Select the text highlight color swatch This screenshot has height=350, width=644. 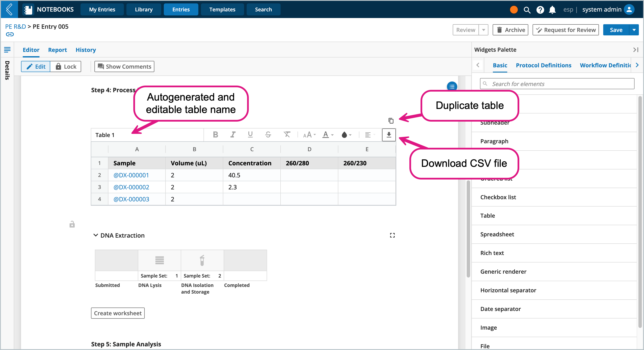click(x=344, y=135)
